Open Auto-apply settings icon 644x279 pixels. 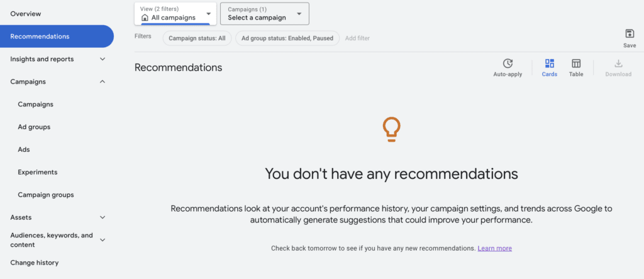[x=508, y=64]
